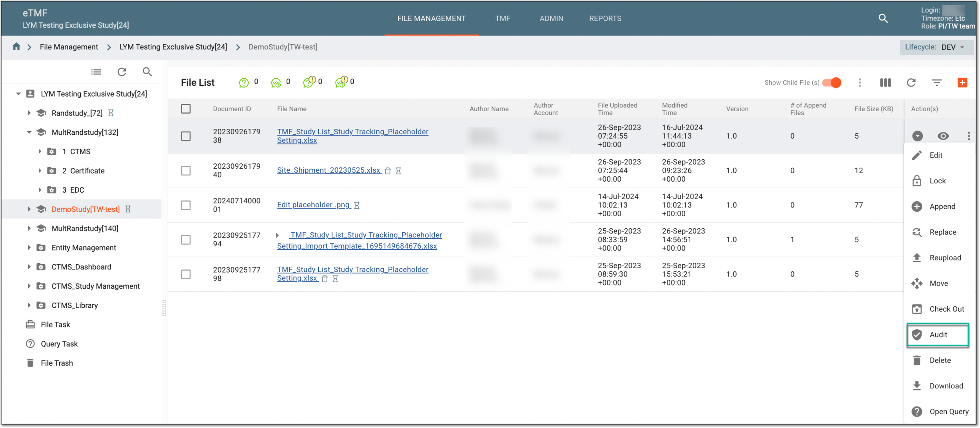Expand the MultRandstudy[140] node
This screenshot has width=980, height=428.
click(29, 228)
